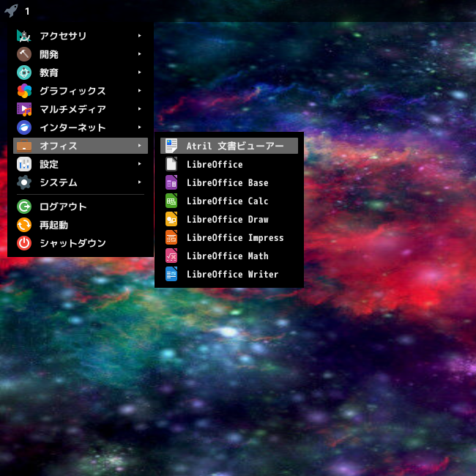Open the 設定 menu entry
This screenshot has height=476, width=476.
[81, 164]
